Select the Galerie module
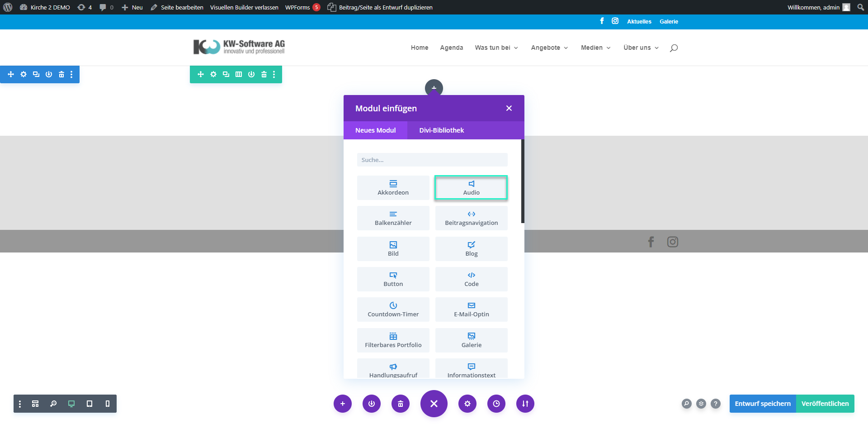 point(471,340)
